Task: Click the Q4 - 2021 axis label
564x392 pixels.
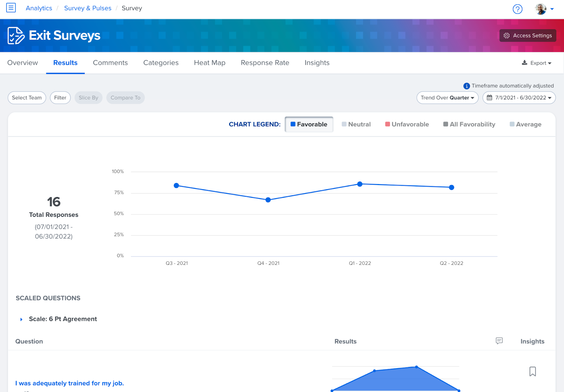Action: [x=268, y=263]
